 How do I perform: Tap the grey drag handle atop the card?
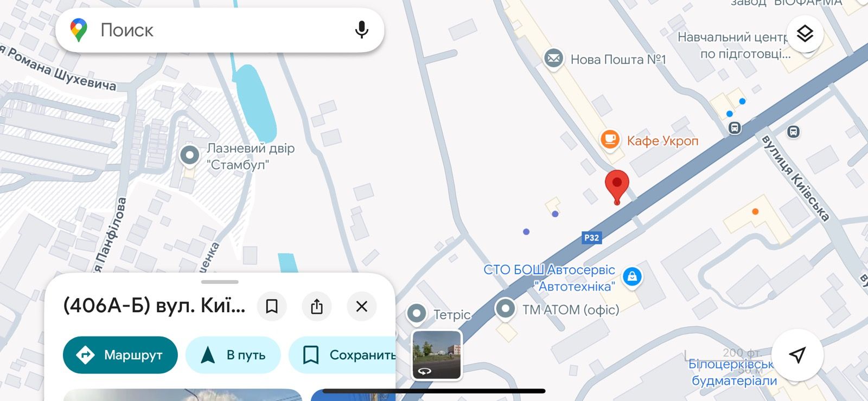tap(220, 282)
